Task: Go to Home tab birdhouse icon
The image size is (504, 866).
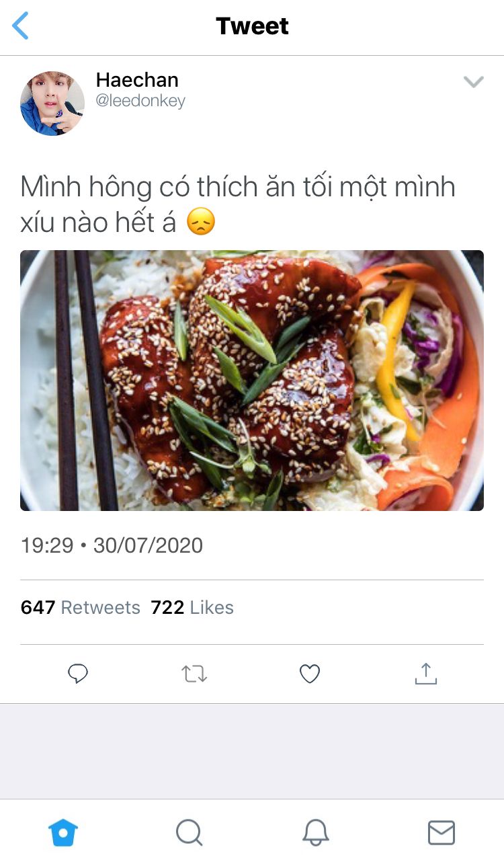Action: click(63, 833)
